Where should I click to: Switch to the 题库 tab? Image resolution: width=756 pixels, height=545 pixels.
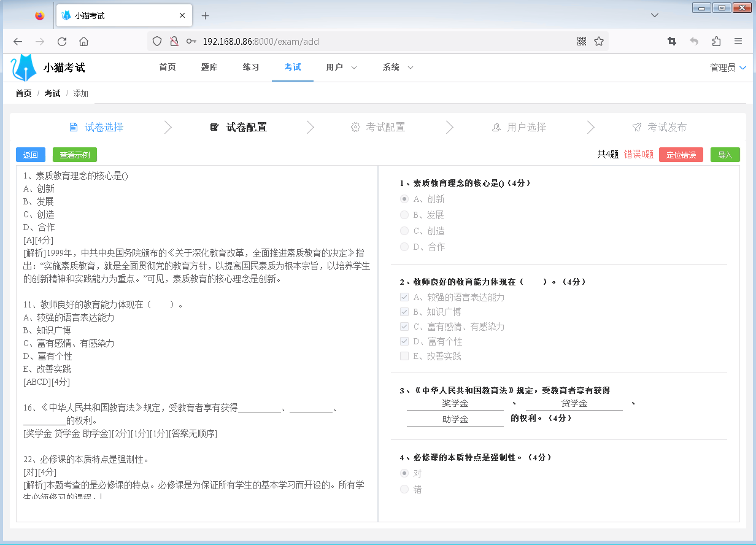(x=209, y=68)
